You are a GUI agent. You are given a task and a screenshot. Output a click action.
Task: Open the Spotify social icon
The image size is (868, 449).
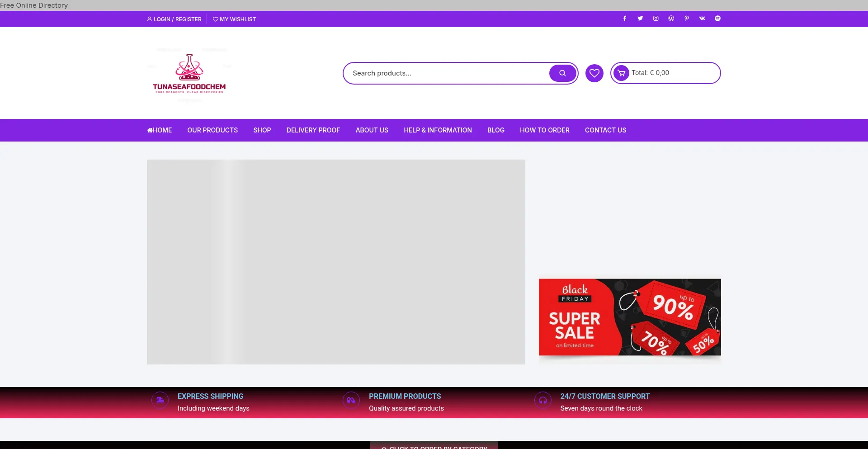pos(717,19)
